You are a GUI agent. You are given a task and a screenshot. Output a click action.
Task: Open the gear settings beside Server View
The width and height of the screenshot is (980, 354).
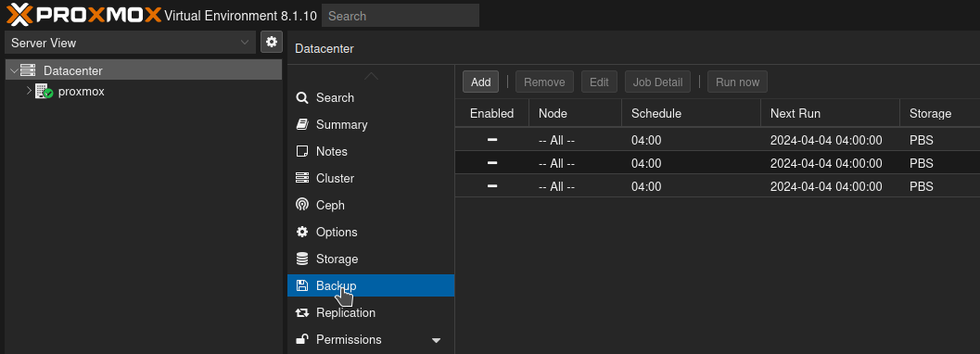272,42
